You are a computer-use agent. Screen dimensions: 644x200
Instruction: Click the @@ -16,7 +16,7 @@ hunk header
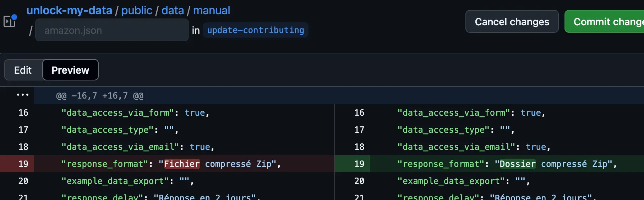tap(100, 96)
